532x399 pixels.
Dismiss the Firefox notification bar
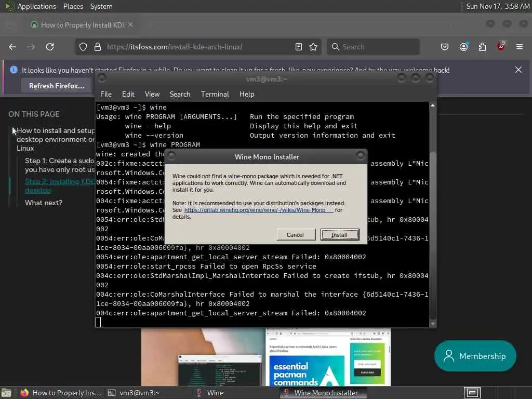tap(518, 70)
